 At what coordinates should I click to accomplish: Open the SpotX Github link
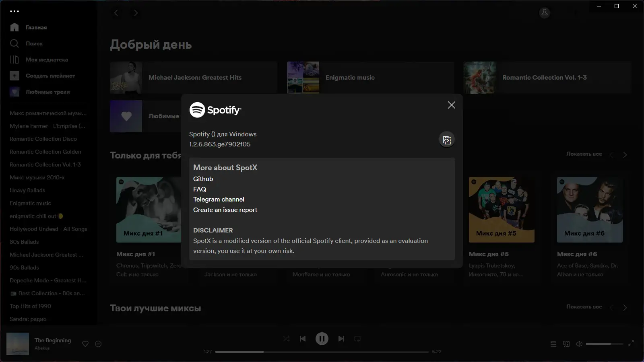click(203, 179)
